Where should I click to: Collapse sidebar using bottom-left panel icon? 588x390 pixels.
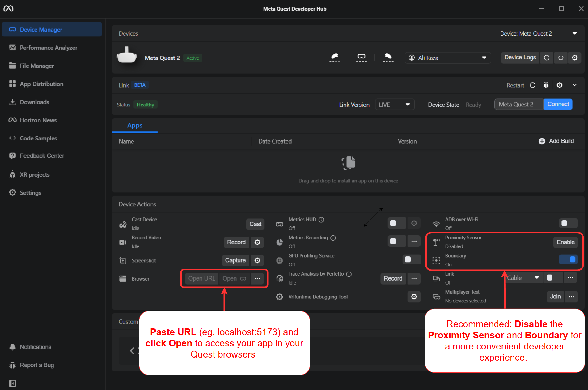(x=12, y=383)
